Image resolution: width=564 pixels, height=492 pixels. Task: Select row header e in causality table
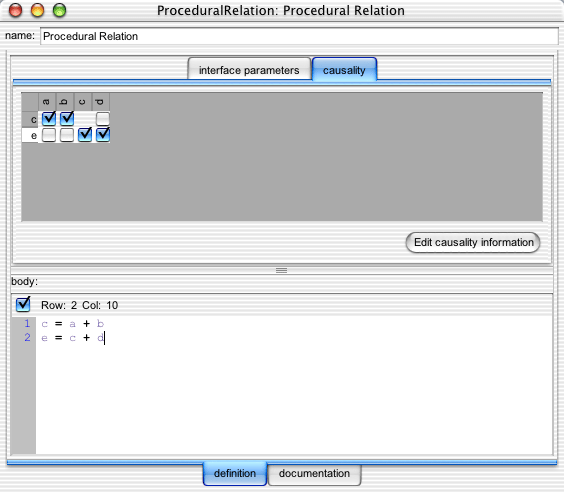[30, 136]
